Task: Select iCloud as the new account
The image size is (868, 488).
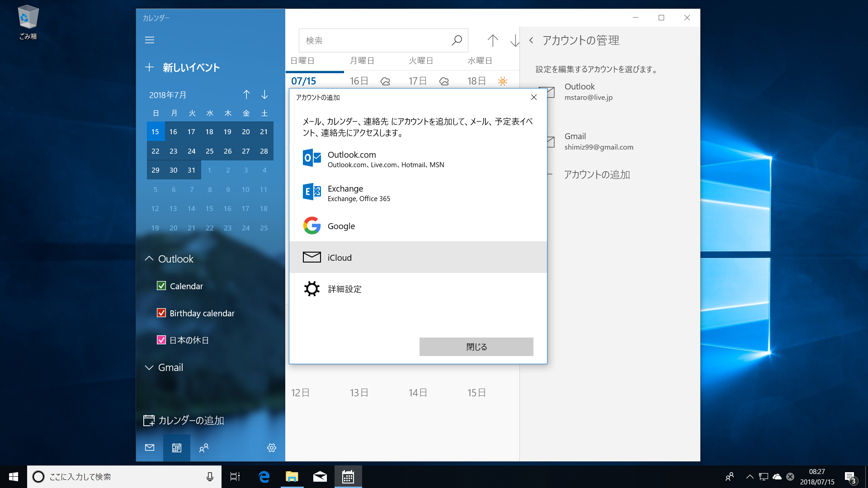Action: coord(340,257)
